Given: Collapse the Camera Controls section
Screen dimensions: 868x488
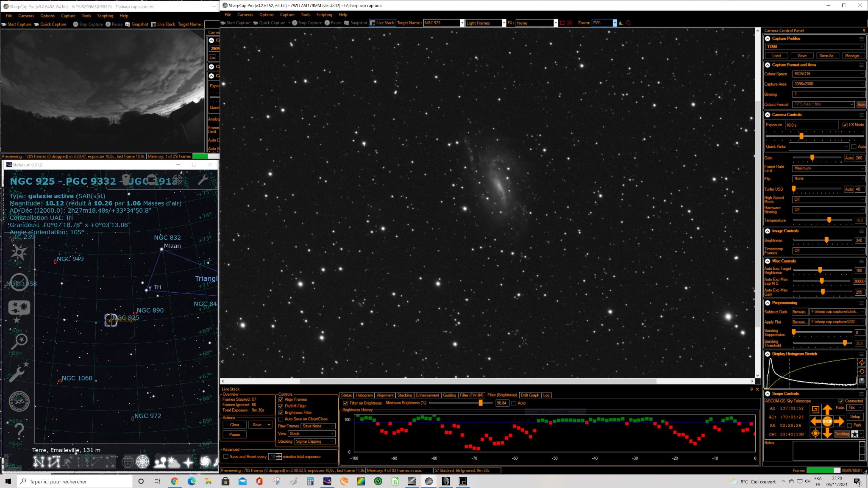Looking at the screenshot, I should click(x=768, y=115).
